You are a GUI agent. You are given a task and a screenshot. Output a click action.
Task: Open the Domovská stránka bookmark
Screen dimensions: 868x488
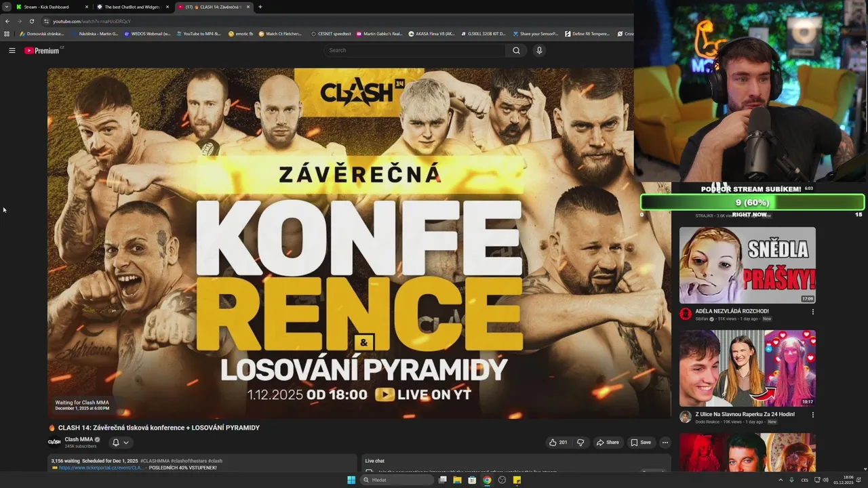(42, 33)
